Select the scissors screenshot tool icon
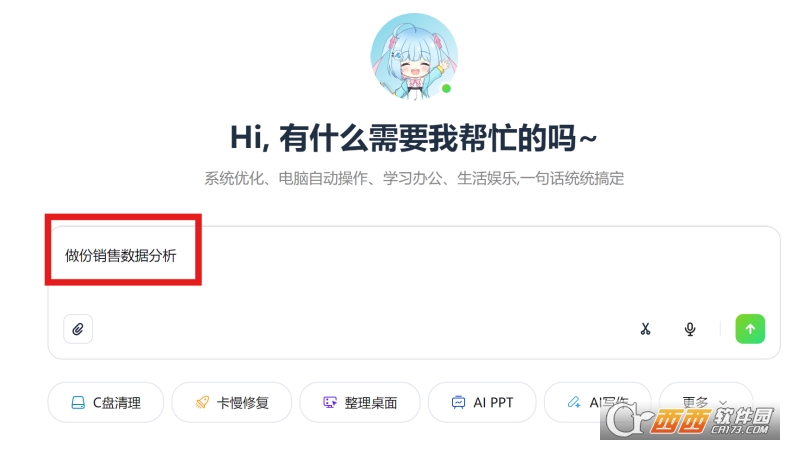This screenshot has width=800, height=450. click(x=645, y=329)
